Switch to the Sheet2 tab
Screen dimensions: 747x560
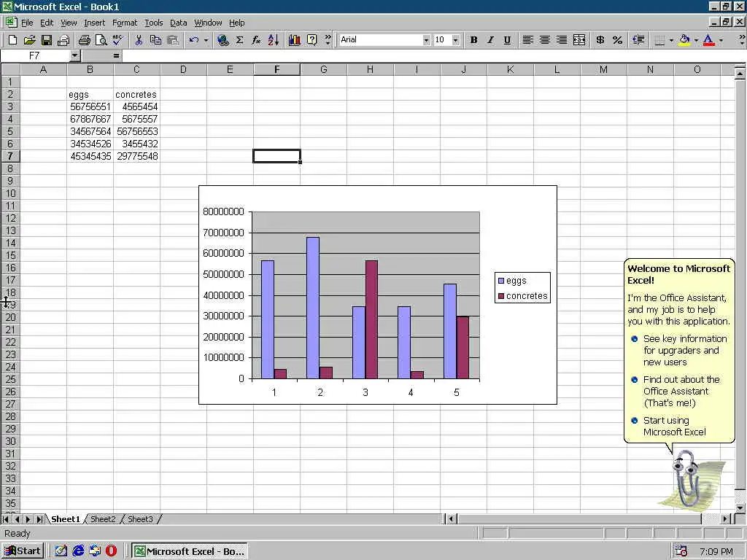tap(103, 519)
